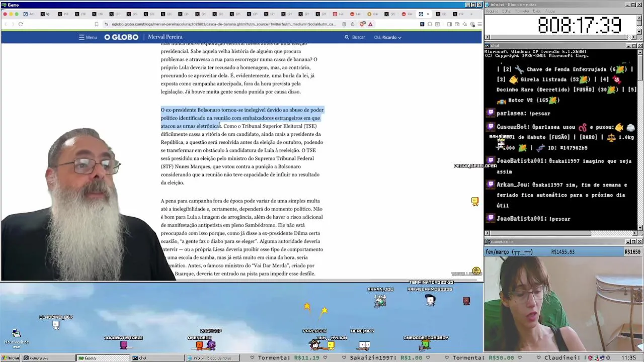644x362 pixels.
Task: Click the Iniciar start button
Action: (x=11, y=358)
